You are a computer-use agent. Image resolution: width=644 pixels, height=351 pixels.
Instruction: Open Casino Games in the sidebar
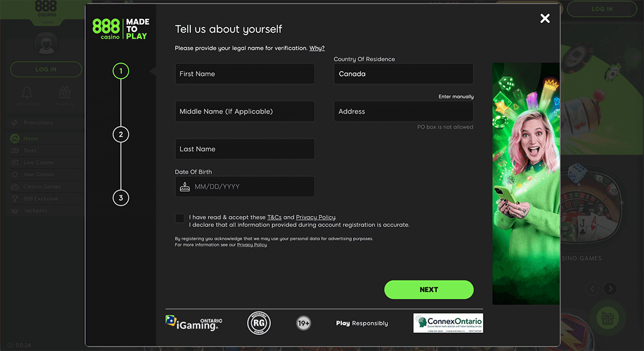coord(14,186)
